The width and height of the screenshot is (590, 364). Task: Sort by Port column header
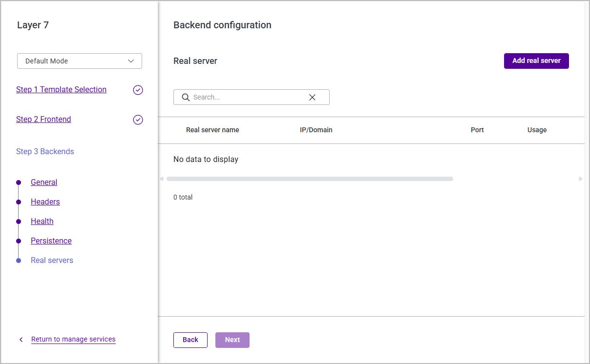(477, 130)
